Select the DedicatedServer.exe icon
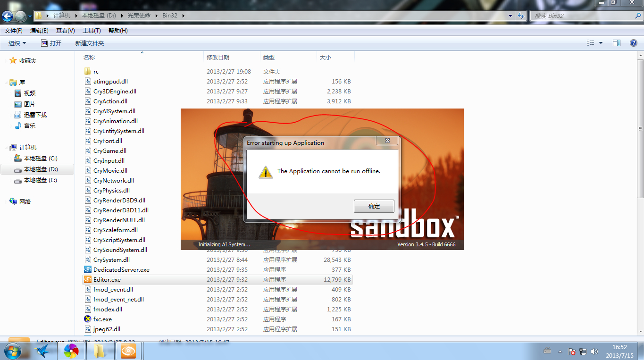This screenshot has width=644, height=360. (87, 270)
